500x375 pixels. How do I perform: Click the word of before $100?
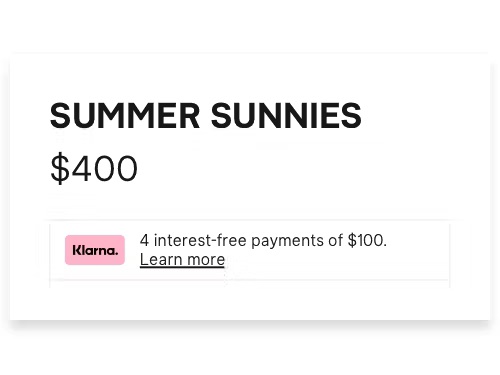coord(335,240)
